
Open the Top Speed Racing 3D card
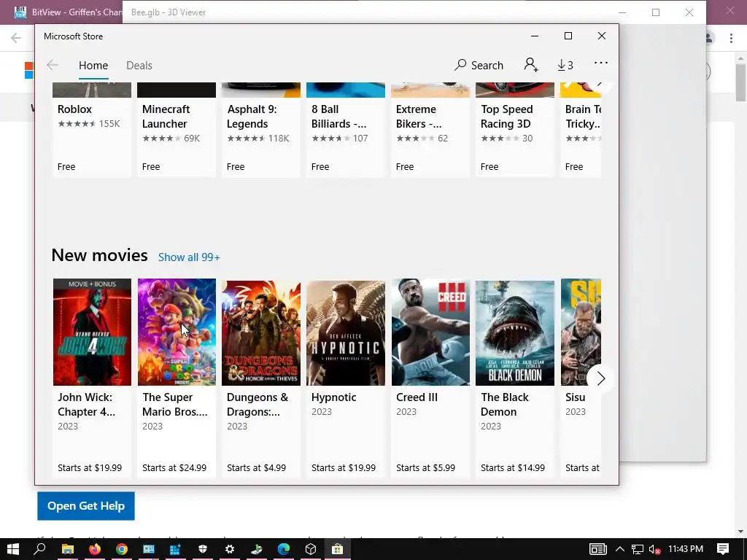click(x=515, y=130)
